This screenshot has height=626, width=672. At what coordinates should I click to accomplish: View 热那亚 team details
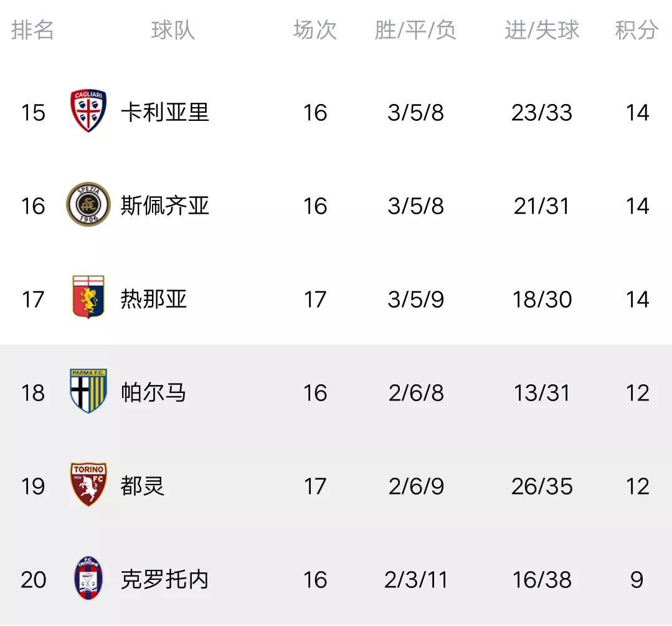point(154,299)
